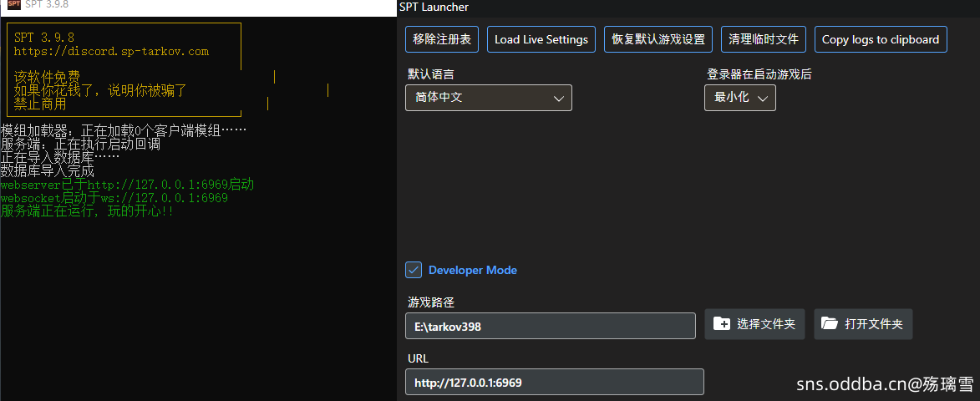Screen dimensions: 980x401
Task: Click the webserver已于http://127.0.0.1:6969启动 console line
Action: (128, 185)
